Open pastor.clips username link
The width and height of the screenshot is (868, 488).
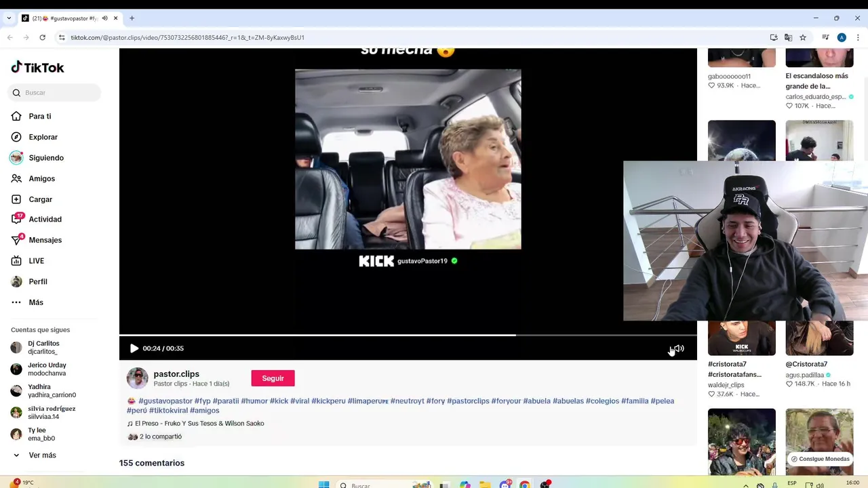click(176, 374)
